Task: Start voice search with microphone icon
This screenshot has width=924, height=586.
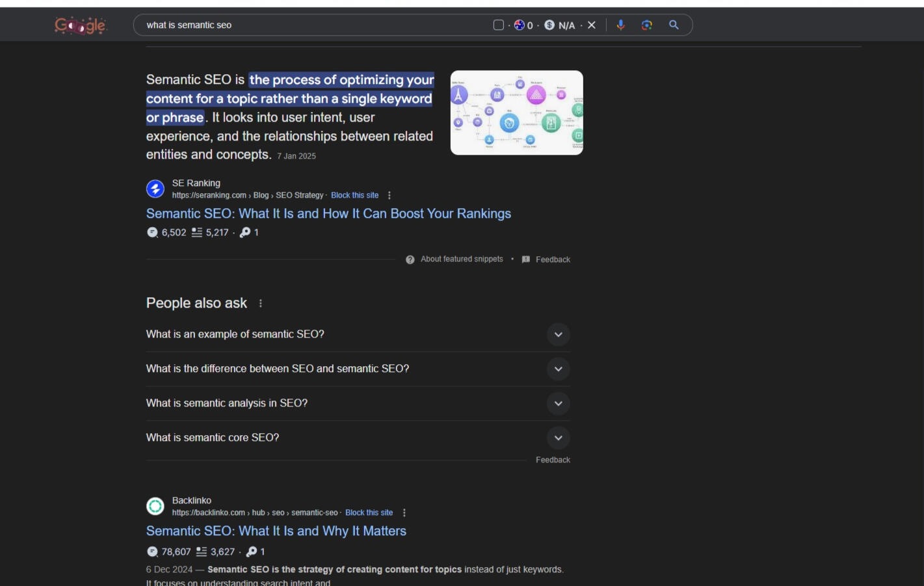Action: [620, 25]
